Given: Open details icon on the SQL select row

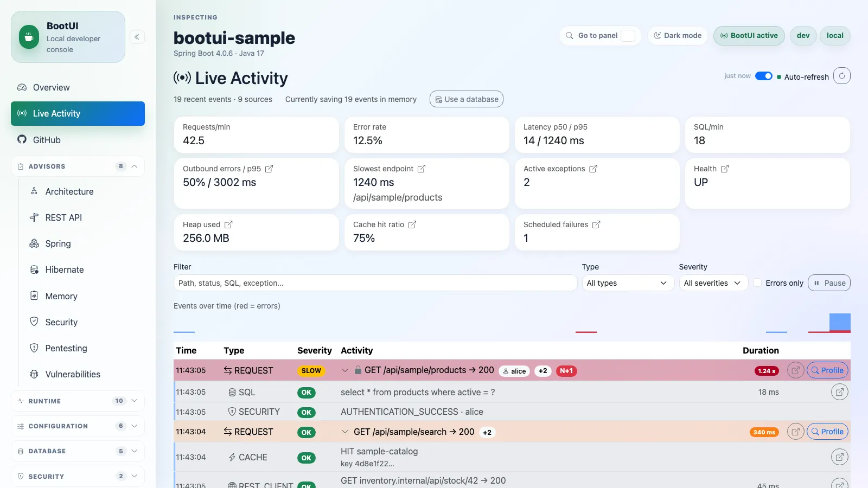Looking at the screenshot, I should [x=840, y=392].
